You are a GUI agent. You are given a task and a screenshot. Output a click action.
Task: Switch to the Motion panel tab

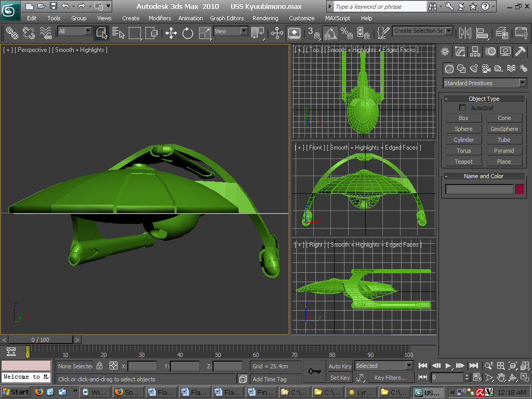tap(490, 51)
